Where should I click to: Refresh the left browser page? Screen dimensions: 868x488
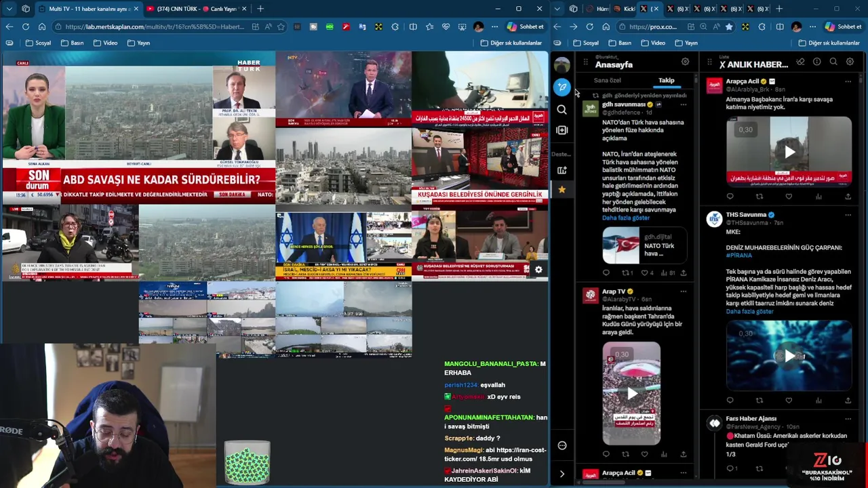click(x=25, y=26)
